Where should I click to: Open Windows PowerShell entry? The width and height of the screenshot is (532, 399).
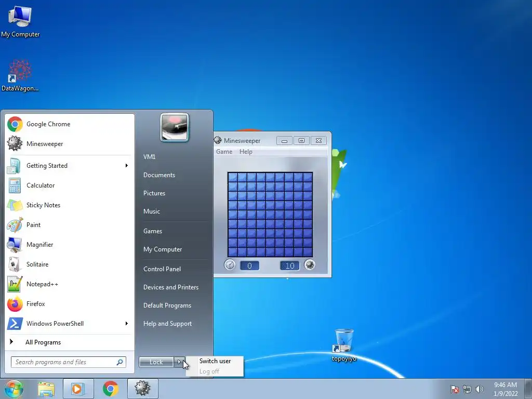(70, 324)
